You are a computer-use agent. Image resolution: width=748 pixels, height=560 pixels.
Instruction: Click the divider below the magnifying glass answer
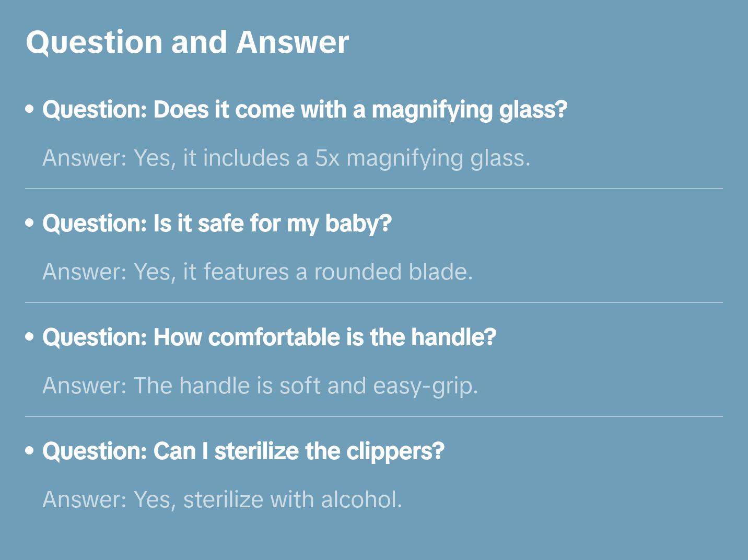pyautogui.click(x=373, y=189)
